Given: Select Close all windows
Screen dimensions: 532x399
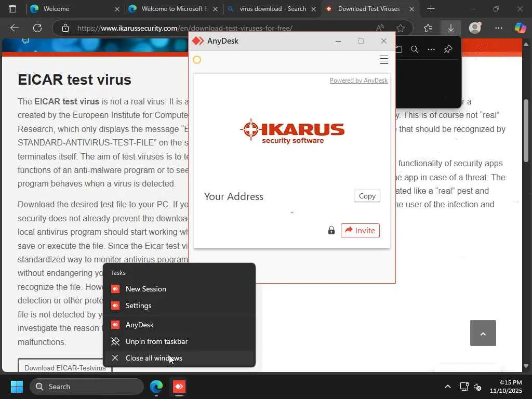Looking at the screenshot, I should tap(179, 358).
